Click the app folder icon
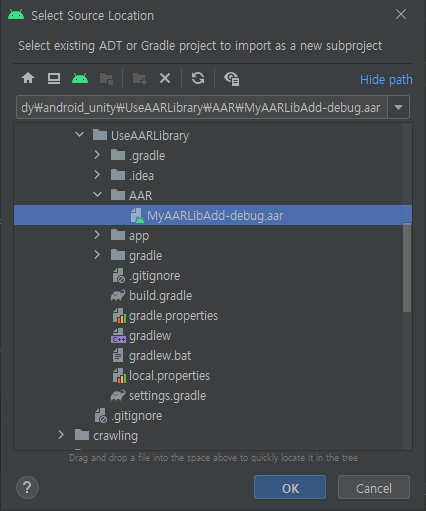This screenshot has width=426, height=511. [118, 235]
